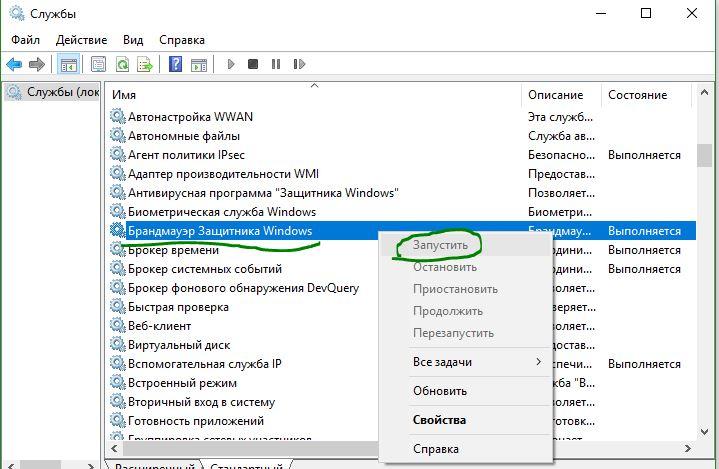The image size is (719, 469).
Task: Open the Вид menu
Action: pos(133,40)
